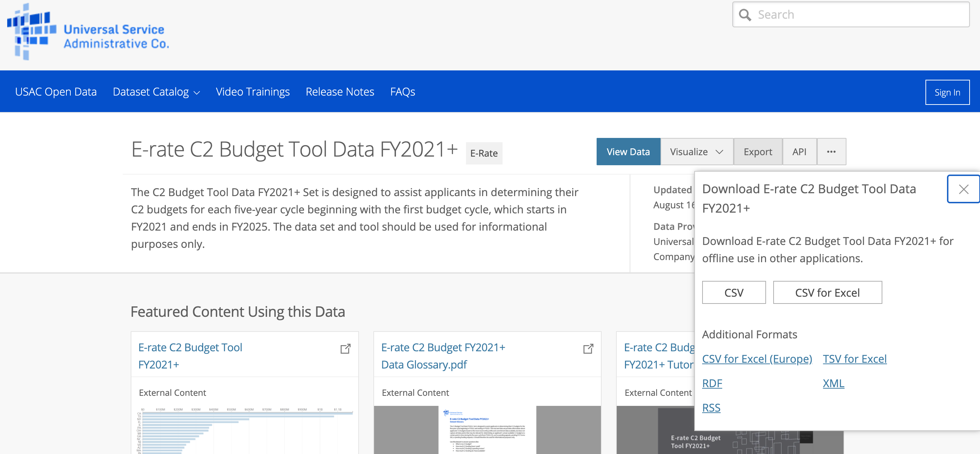This screenshot has width=980, height=454.
Task: Go to Video Trainings page
Action: point(253,92)
